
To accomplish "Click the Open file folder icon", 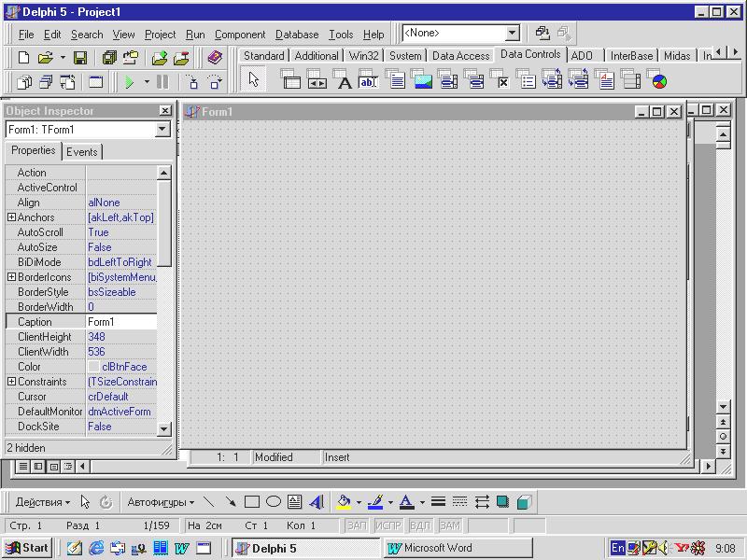I will pyautogui.click(x=45, y=58).
